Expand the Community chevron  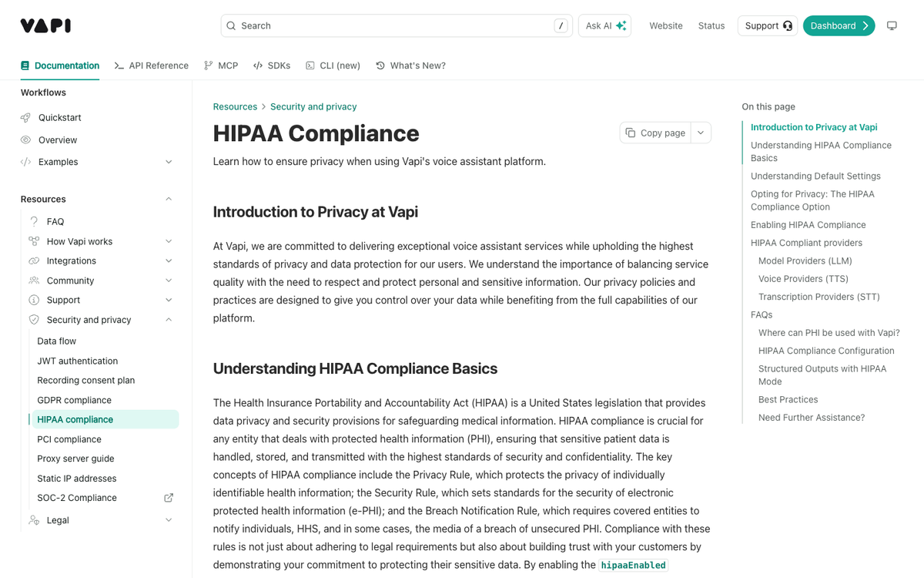point(169,281)
